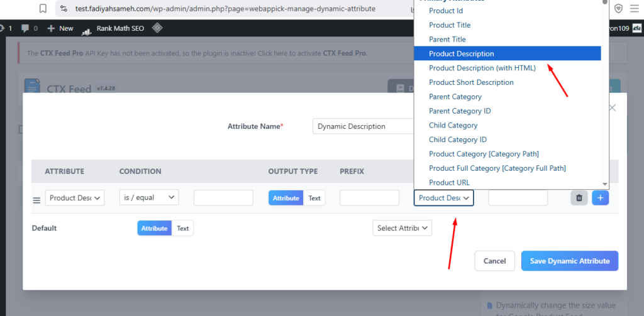Select the highlighted Product Description option
Screen dimensions: 644x316
pos(508,53)
